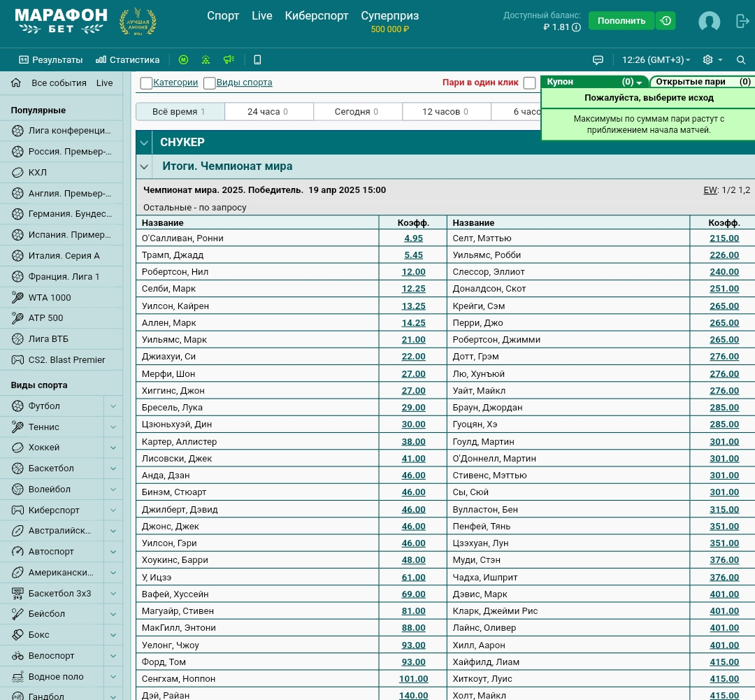Open the search magnifier icon
Viewport: 755px width, 700px height.
coord(741,60)
